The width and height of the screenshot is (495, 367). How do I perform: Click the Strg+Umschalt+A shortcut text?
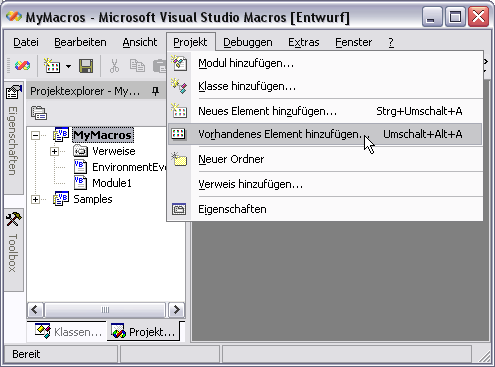click(419, 111)
